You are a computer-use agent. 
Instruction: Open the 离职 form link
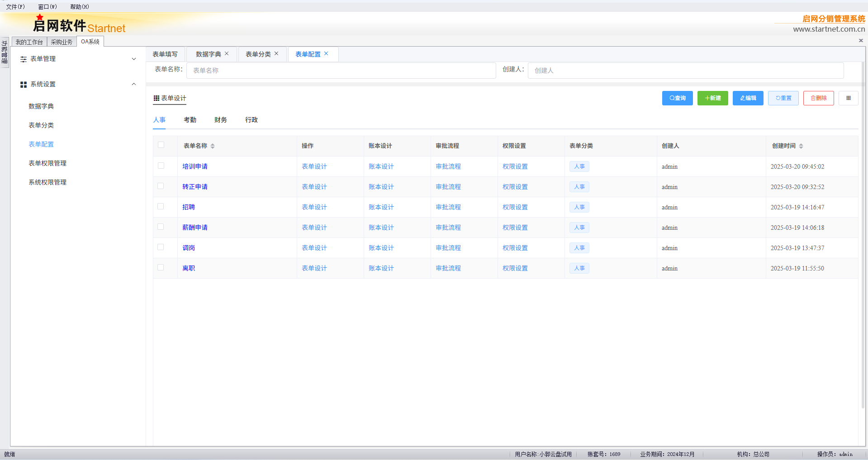189,268
